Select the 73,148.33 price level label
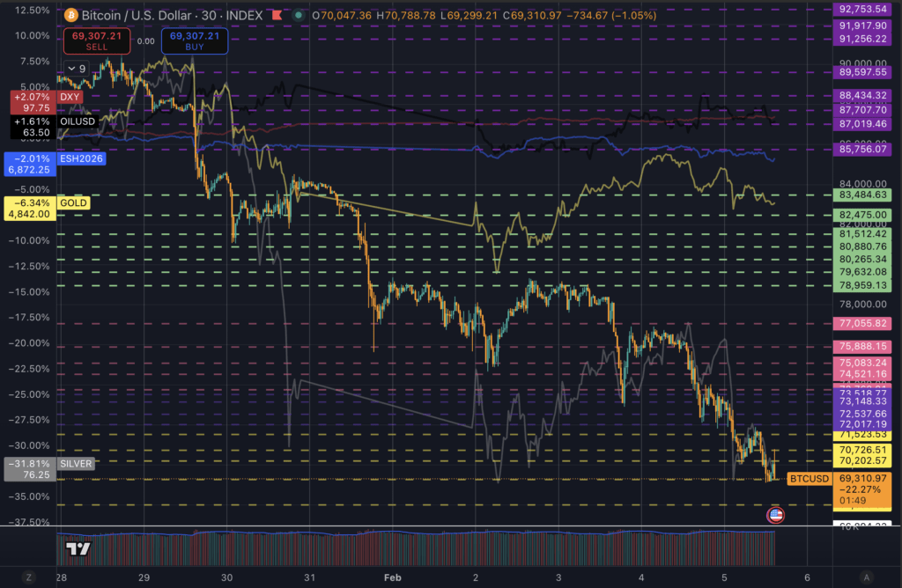This screenshot has height=588, width=902. [862, 401]
